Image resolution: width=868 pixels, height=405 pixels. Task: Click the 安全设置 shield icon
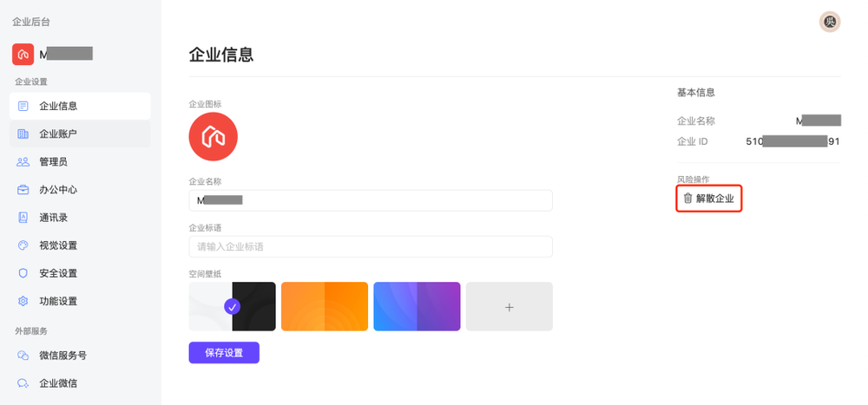[x=23, y=273]
